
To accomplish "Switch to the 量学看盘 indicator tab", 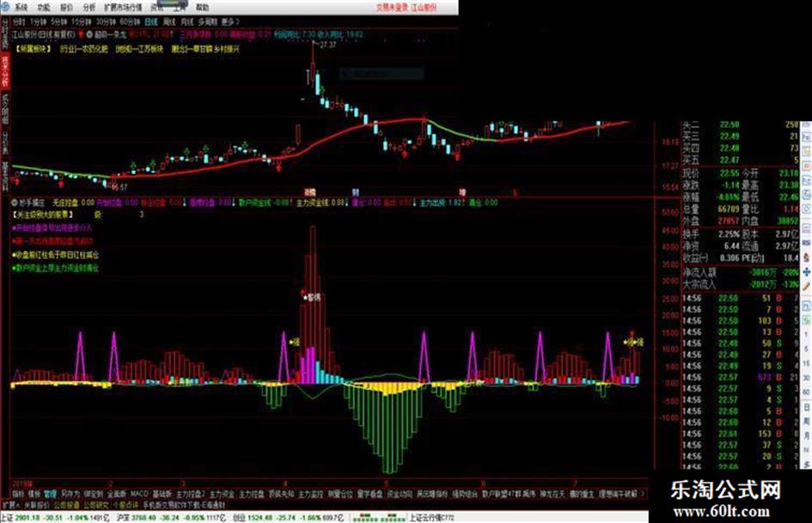I will tap(369, 494).
